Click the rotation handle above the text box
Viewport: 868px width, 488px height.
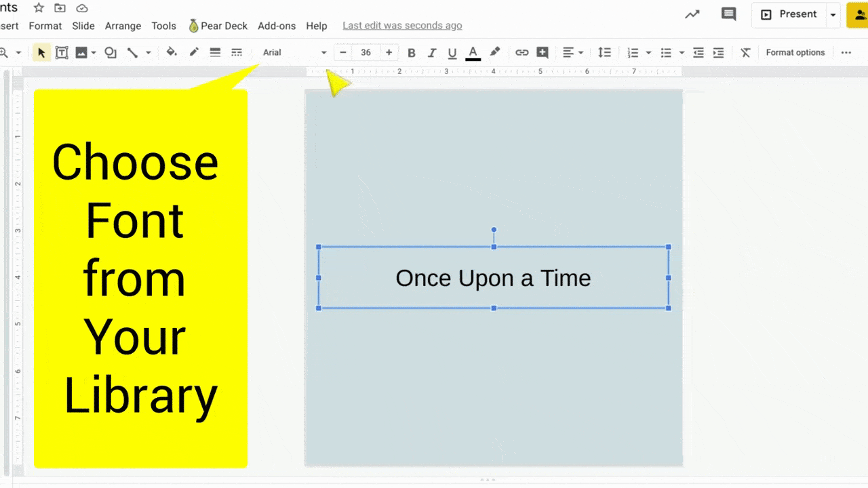pos(494,230)
